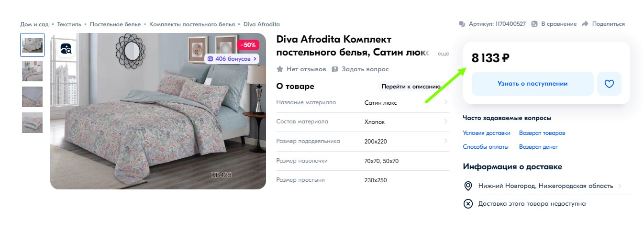Image resolution: width=644 pixels, height=231 pixels.
Task: Click the image search icon on the photo
Action: coord(66,49)
